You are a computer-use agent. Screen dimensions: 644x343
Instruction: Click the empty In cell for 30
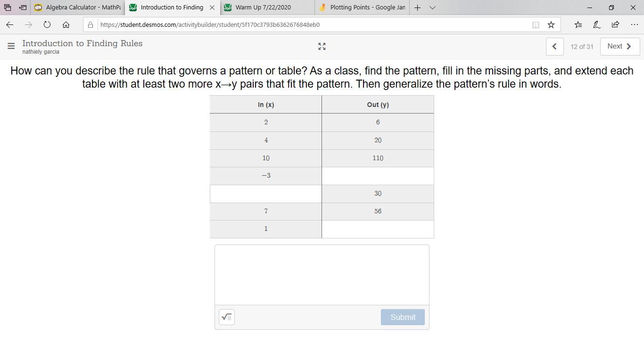pyautogui.click(x=266, y=194)
